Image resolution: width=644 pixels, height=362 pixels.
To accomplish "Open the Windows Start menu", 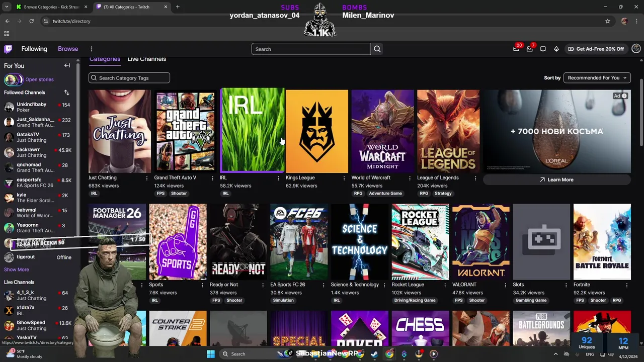I will click(211, 354).
